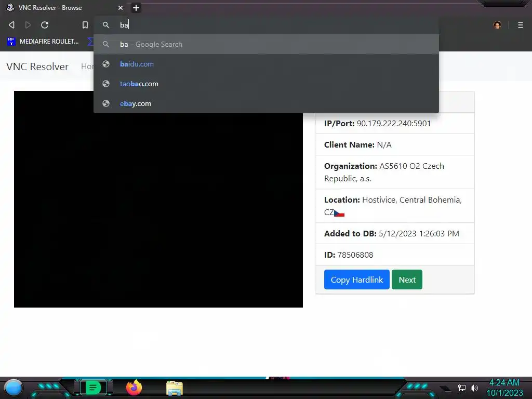This screenshot has height=399, width=532.
Task: Open File Explorer from the taskbar
Action: pos(175,388)
